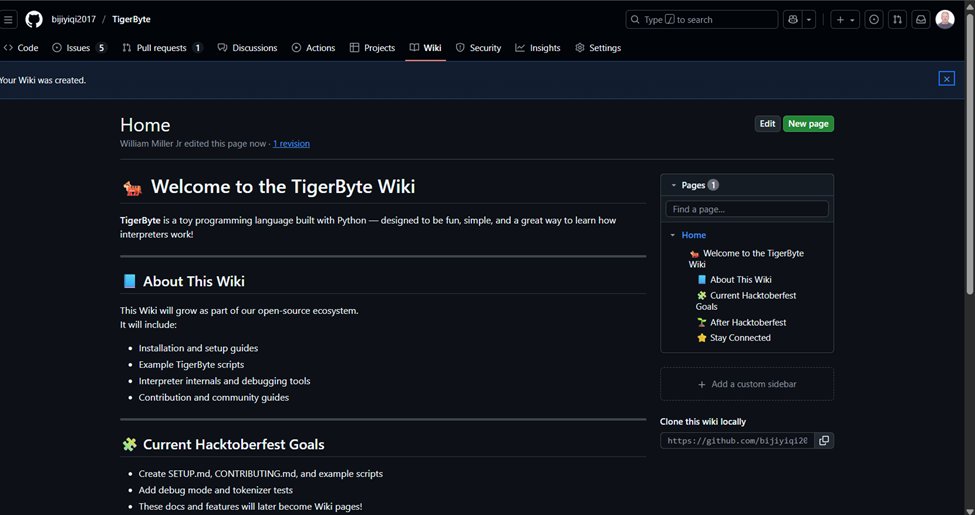Open the notifications inbox icon
Image resolution: width=975 pixels, height=515 pixels.
click(x=921, y=20)
